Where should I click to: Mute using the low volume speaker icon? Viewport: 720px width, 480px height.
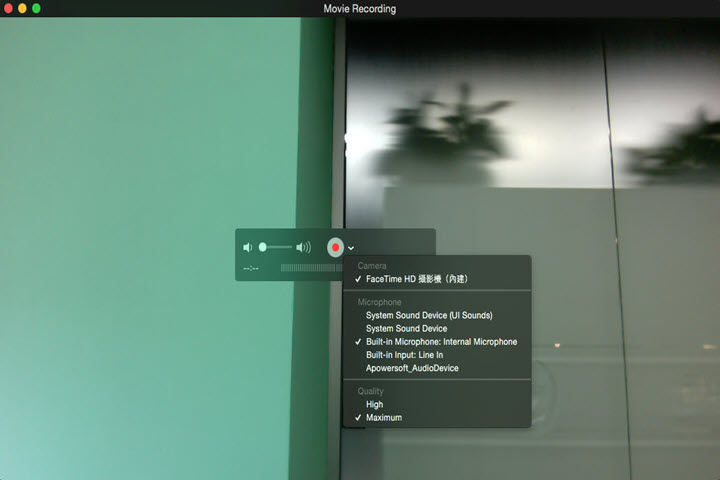tap(248, 248)
